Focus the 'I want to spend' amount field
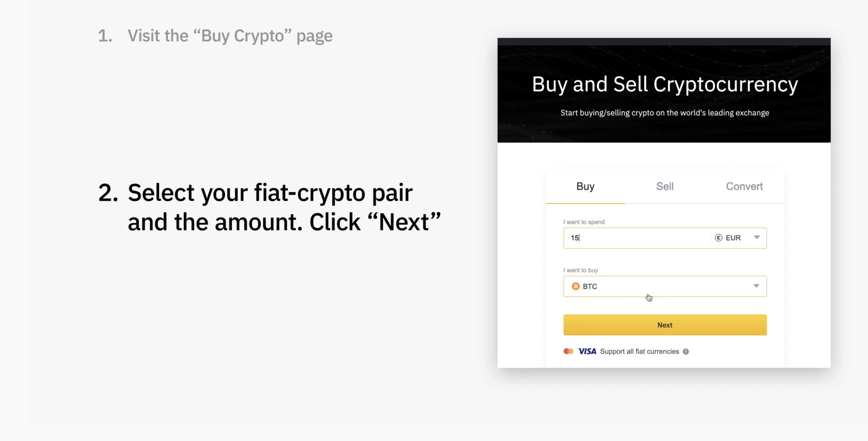Viewport: 868px width, 441px height. click(637, 238)
